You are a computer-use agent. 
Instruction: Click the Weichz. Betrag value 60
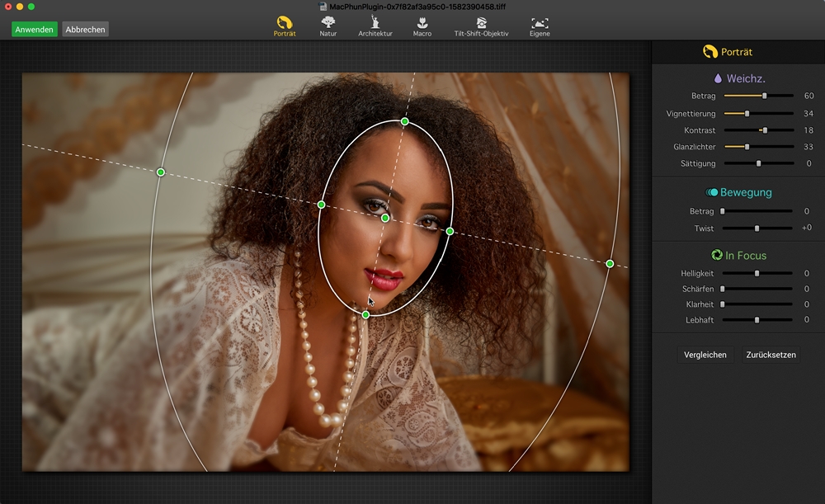point(808,96)
